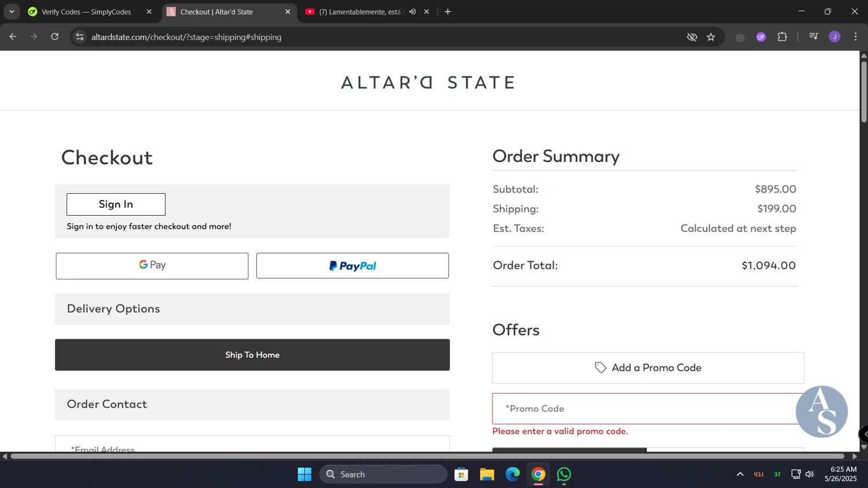The width and height of the screenshot is (868, 488).
Task: Click the grey extension icon in toolbar
Action: [x=740, y=37]
